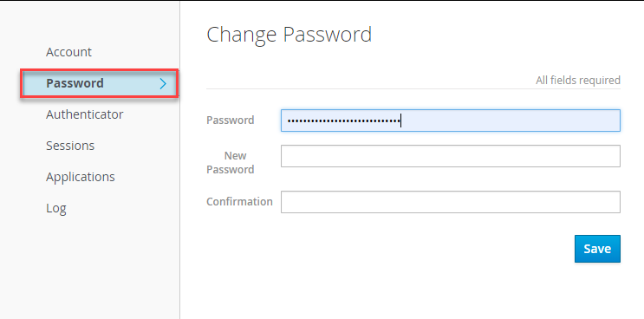The image size is (644, 319).
Task: Click the chevron arrow on Password item
Action: pos(163,84)
